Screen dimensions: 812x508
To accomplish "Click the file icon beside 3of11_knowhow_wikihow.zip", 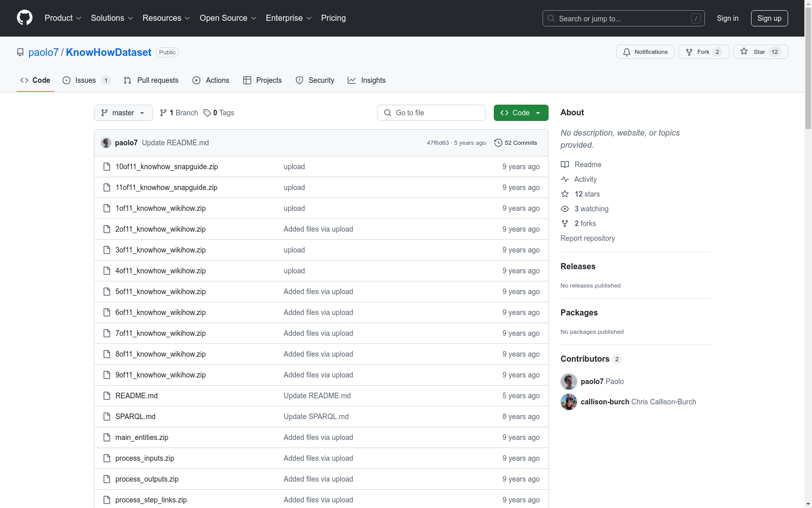I will pyautogui.click(x=107, y=250).
